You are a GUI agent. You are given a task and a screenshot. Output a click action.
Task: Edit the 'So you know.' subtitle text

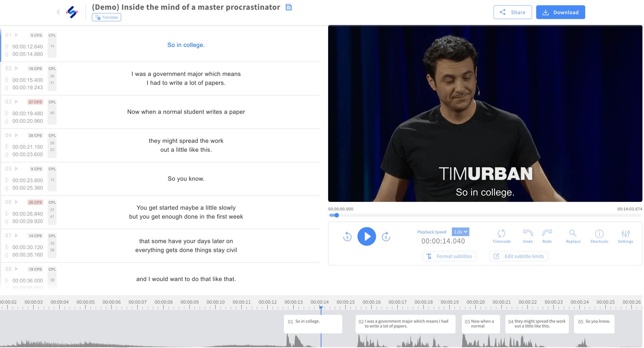point(186,179)
